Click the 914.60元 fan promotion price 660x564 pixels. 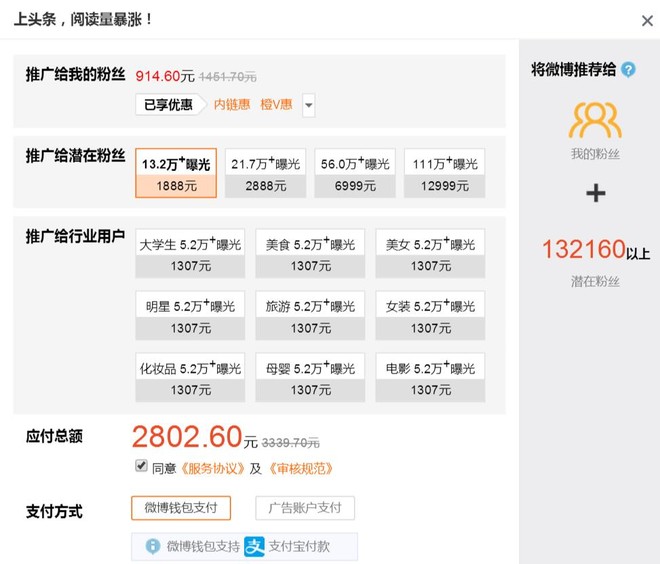point(165,76)
